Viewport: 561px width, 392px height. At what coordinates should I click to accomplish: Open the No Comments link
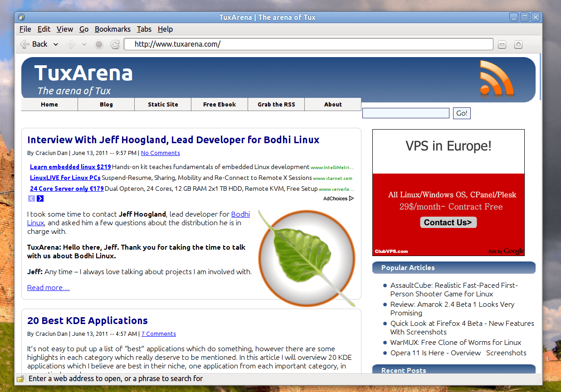(161, 153)
